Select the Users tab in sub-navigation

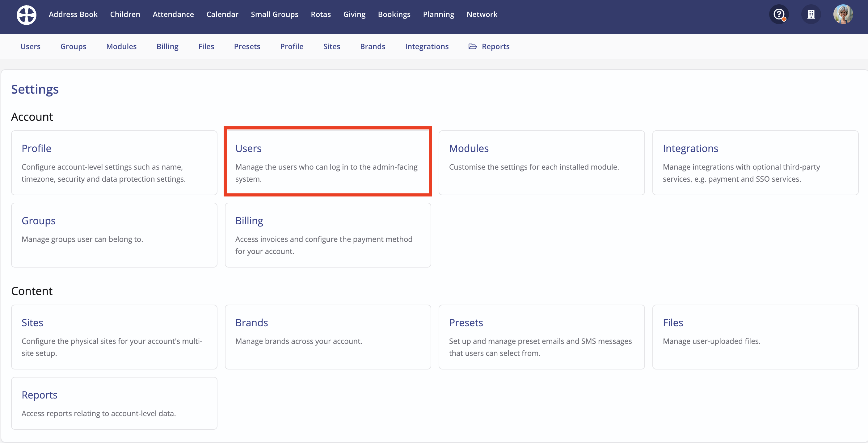tap(30, 46)
